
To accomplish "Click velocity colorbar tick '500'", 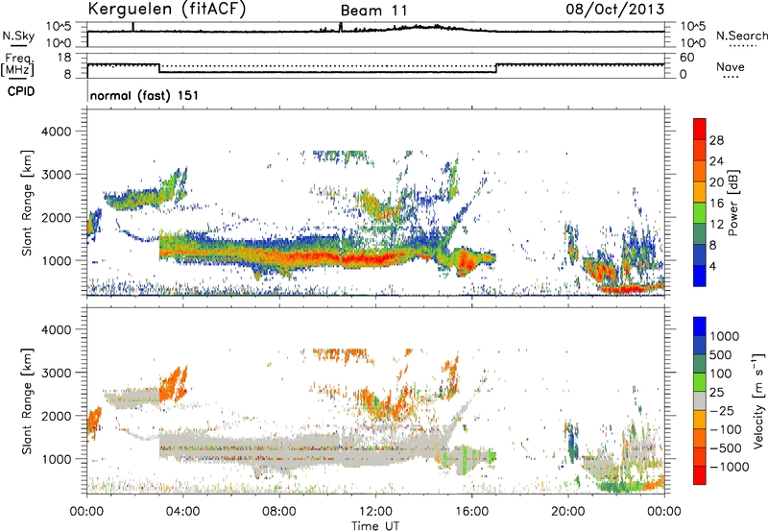I will [723, 354].
